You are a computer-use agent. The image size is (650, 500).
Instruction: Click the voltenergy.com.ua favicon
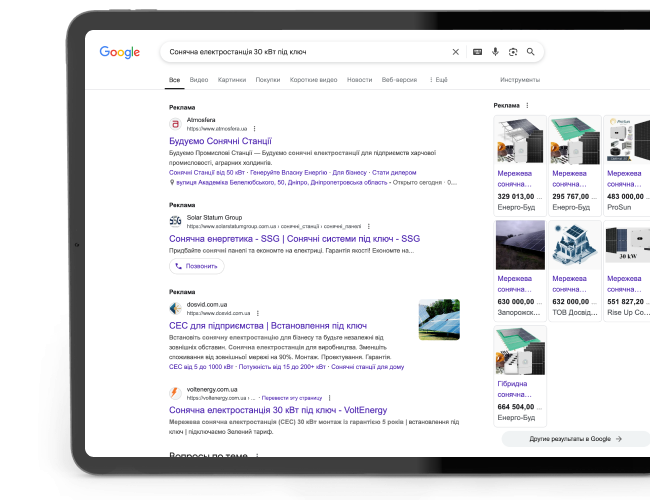click(175, 393)
